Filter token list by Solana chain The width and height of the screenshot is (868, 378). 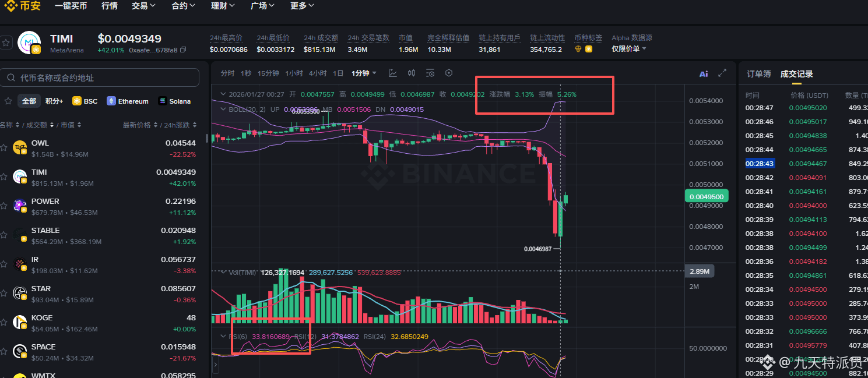pyautogui.click(x=174, y=101)
